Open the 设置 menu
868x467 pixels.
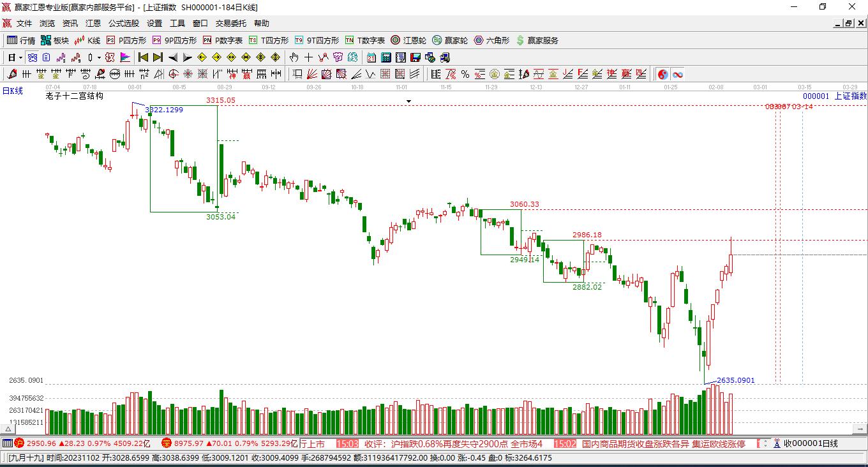(154, 24)
